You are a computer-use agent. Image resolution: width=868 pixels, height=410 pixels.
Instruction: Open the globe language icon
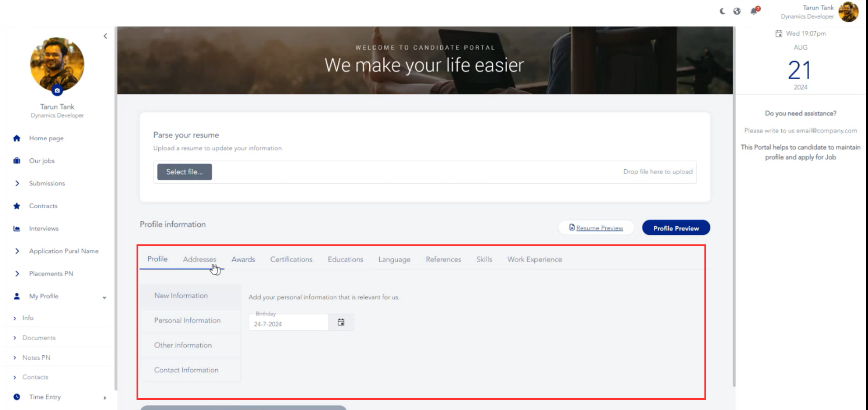[x=737, y=11]
